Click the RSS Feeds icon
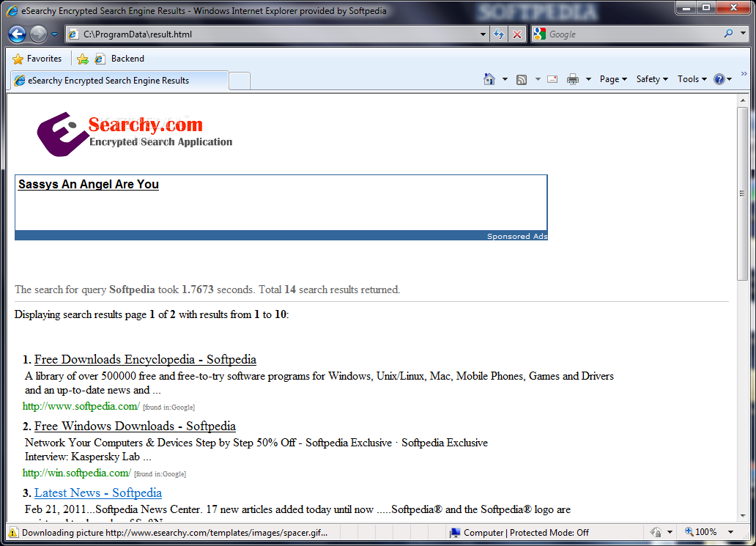The height and width of the screenshot is (546, 756). tap(521, 80)
